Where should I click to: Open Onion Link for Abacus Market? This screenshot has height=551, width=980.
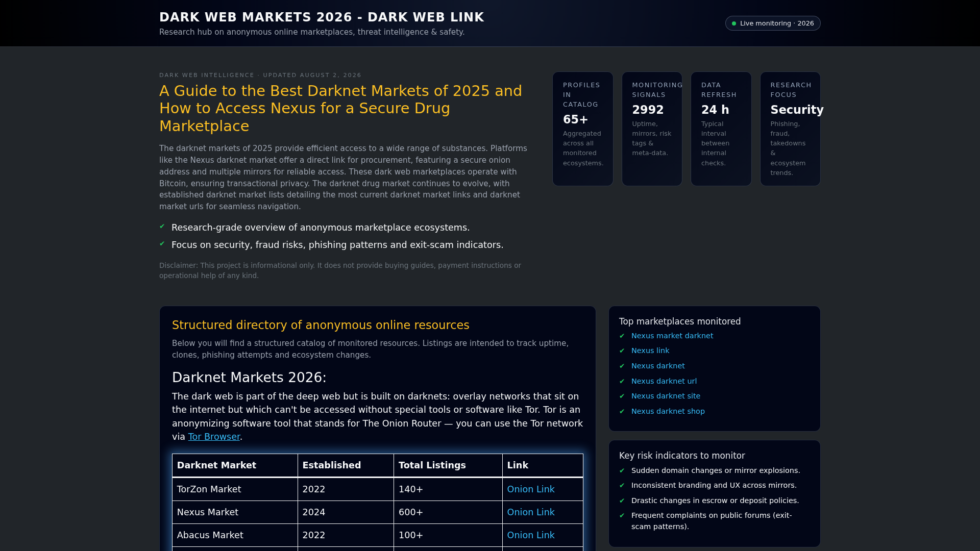pyautogui.click(x=531, y=535)
